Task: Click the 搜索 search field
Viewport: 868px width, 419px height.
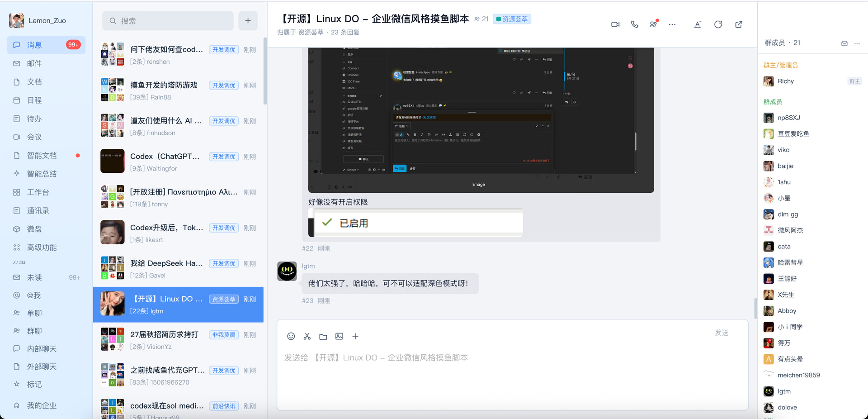Action: click(x=168, y=21)
